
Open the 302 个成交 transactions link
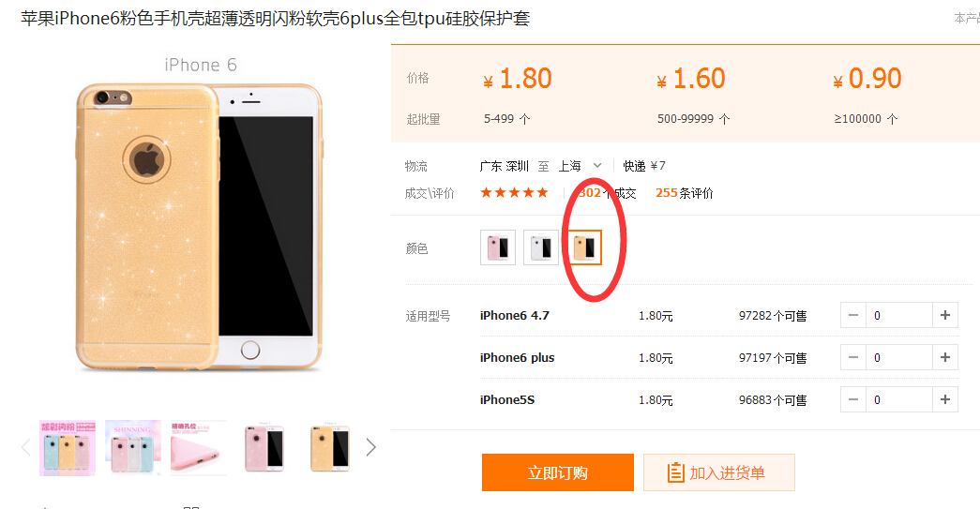[607, 193]
